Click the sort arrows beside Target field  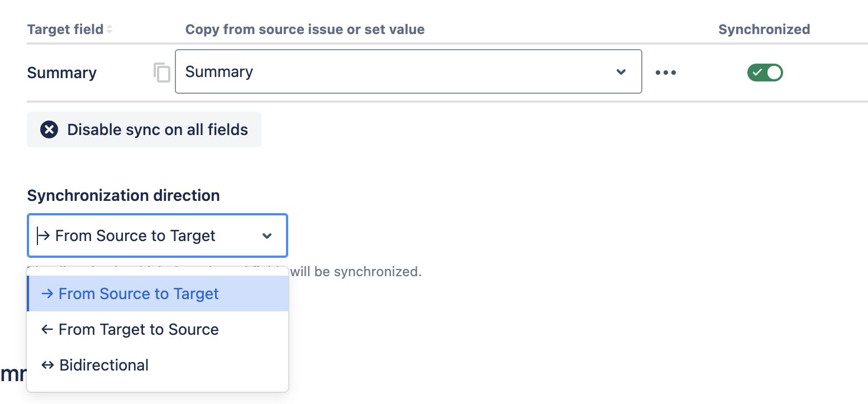109,30
